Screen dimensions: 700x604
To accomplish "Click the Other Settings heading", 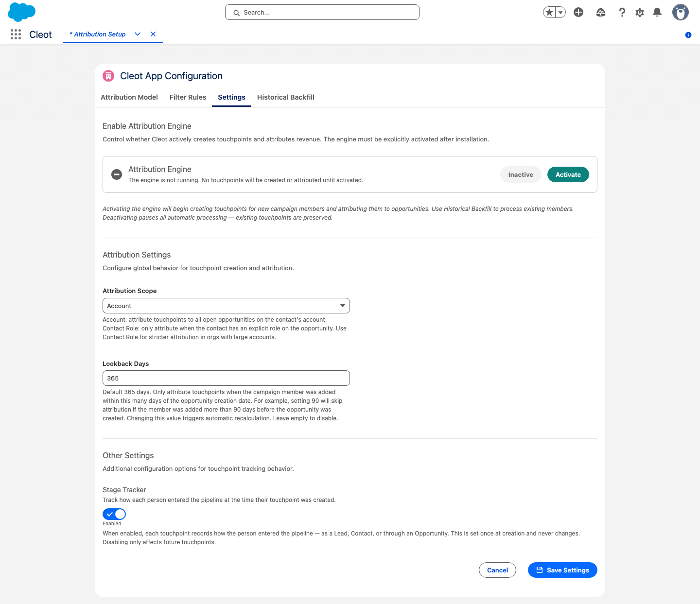I will (x=128, y=455).
